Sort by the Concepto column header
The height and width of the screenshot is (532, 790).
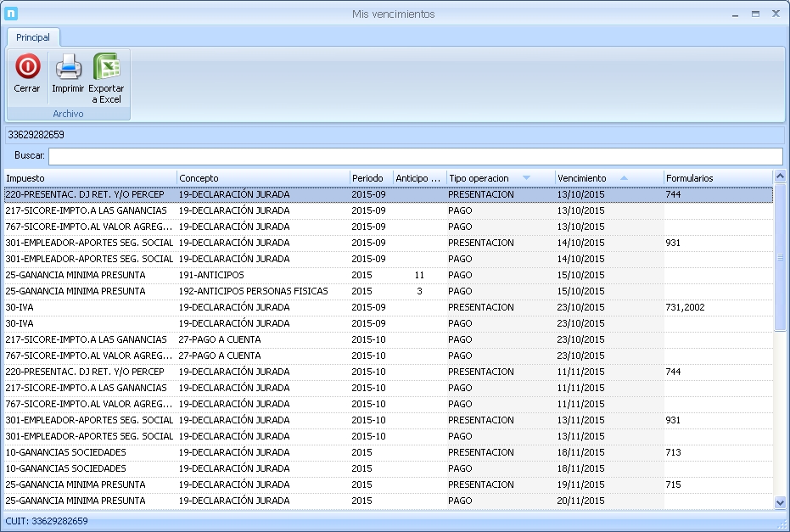pyautogui.click(x=255, y=178)
